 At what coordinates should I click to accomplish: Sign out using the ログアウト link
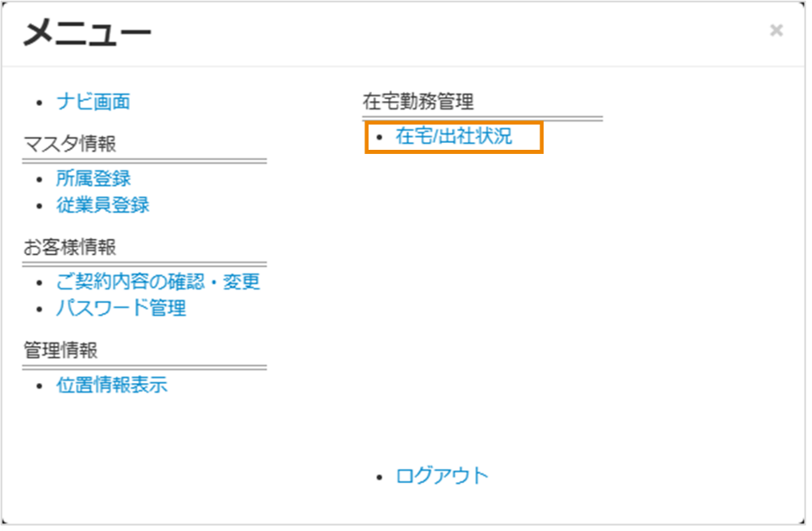click(x=439, y=475)
